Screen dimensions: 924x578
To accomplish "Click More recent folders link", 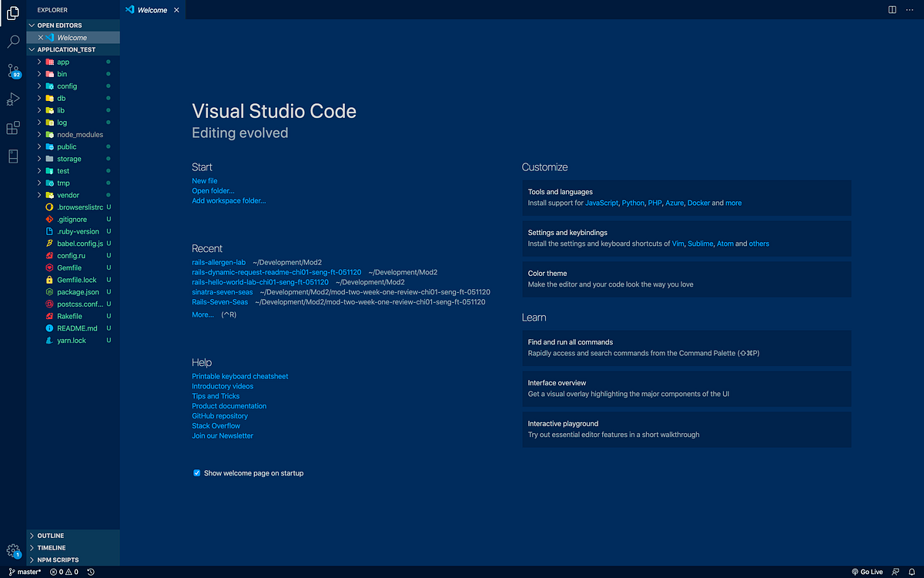I will (x=203, y=314).
